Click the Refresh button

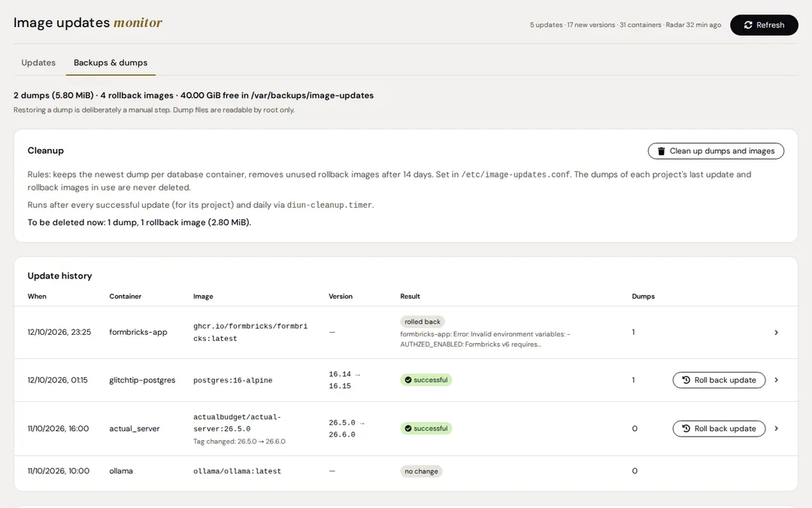tap(764, 25)
